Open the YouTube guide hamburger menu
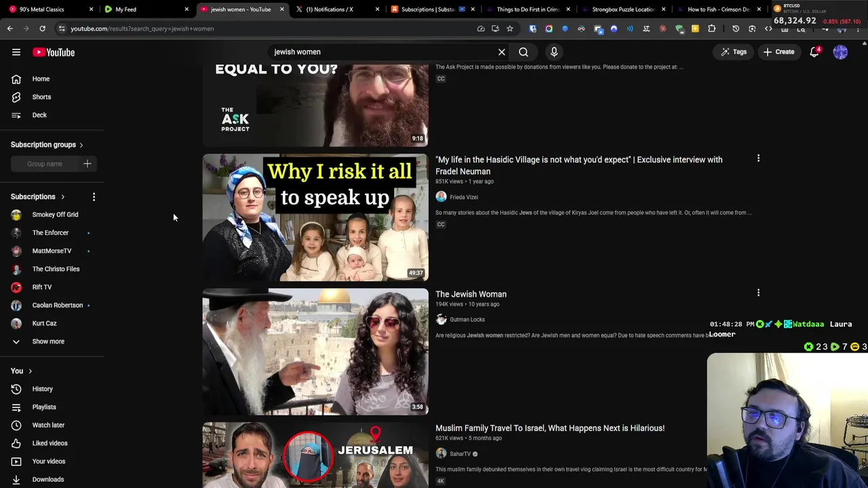868x488 pixels. [16, 52]
